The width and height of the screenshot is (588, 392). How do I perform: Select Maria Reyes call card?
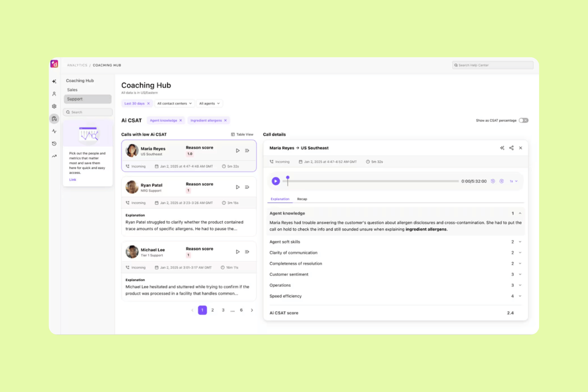coord(189,156)
